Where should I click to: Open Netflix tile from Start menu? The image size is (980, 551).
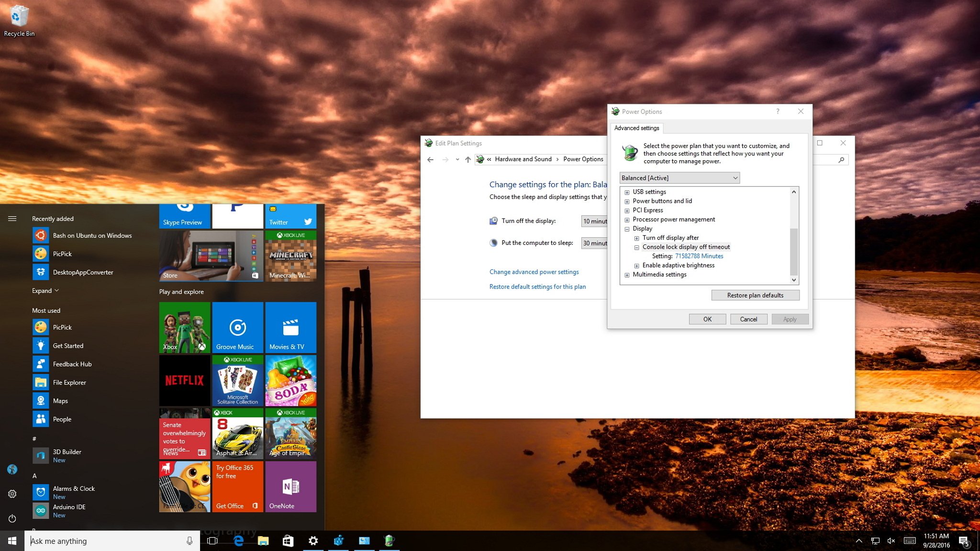[184, 380]
